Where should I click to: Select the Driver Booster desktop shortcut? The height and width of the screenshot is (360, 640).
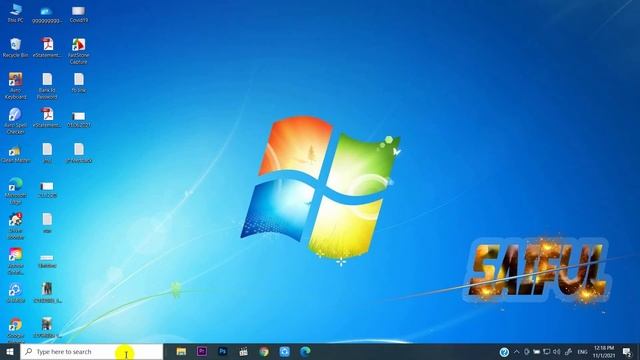click(16, 226)
